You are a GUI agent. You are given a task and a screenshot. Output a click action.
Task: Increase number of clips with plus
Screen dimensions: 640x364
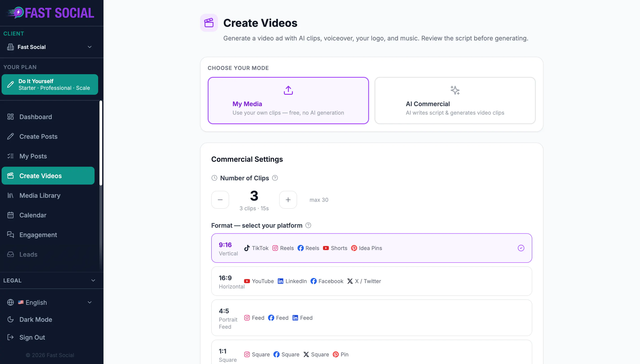[x=288, y=200]
